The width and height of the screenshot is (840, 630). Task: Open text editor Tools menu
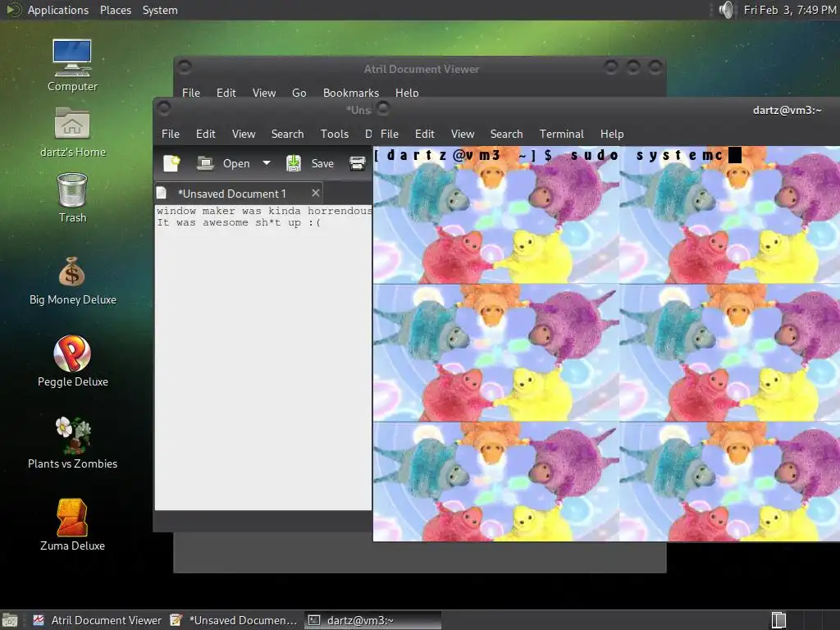click(335, 134)
